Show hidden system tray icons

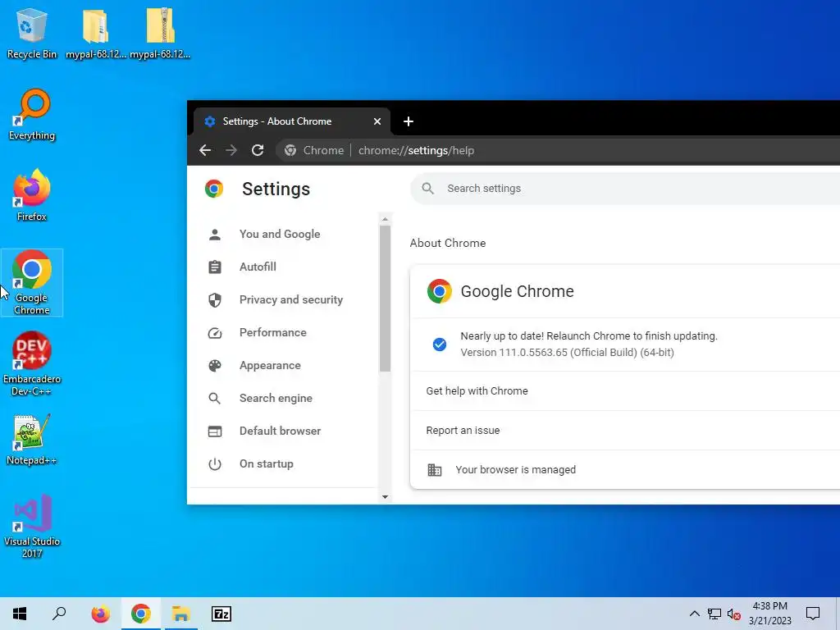[694, 614]
